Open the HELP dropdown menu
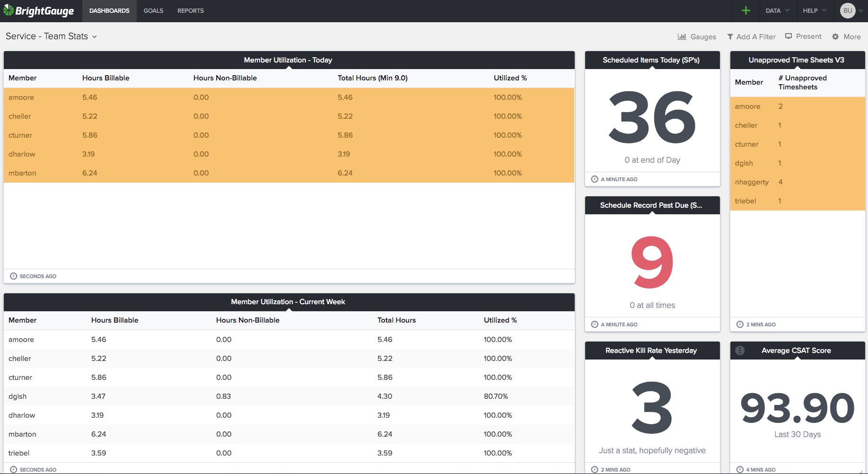Viewport: 868px width, 474px height. [815, 10]
